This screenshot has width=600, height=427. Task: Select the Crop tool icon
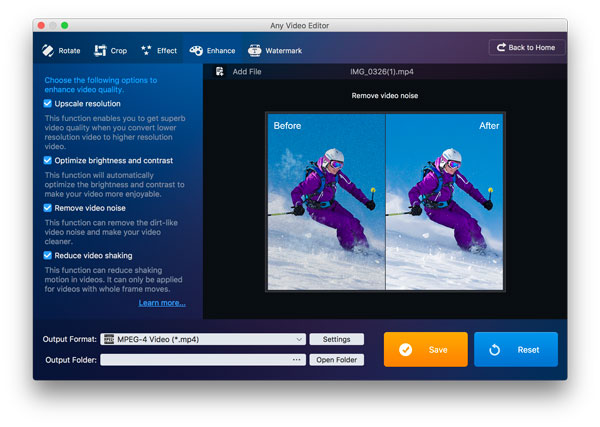[100, 50]
